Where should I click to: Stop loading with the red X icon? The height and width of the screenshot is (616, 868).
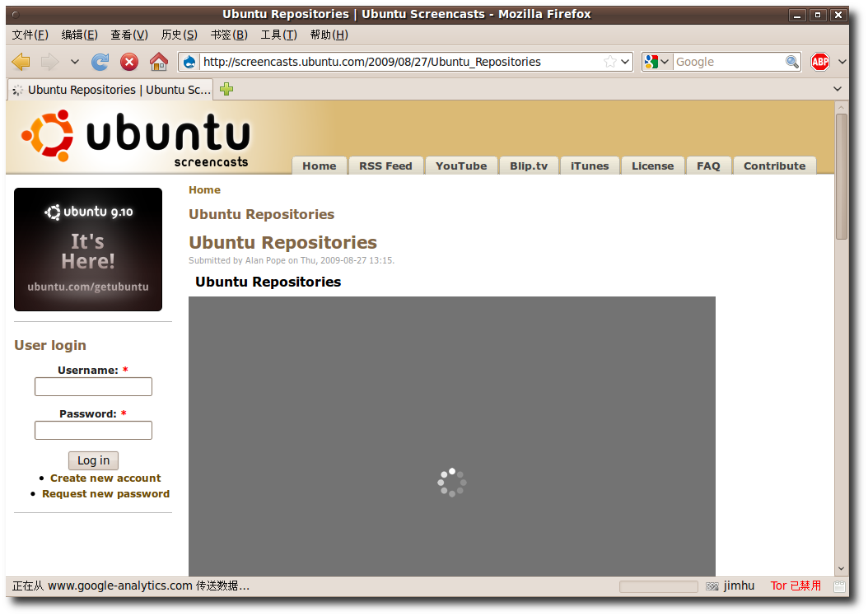click(129, 62)
